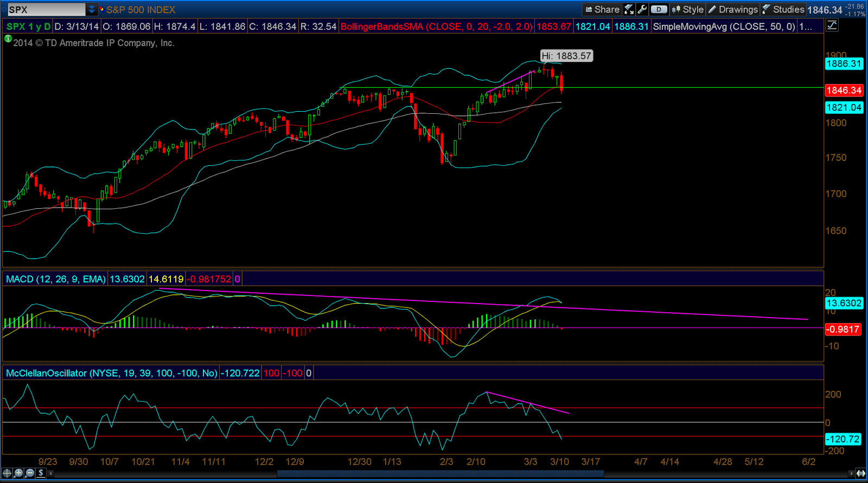Click the red -0.9817 histogram tag

tap(843, 329)
